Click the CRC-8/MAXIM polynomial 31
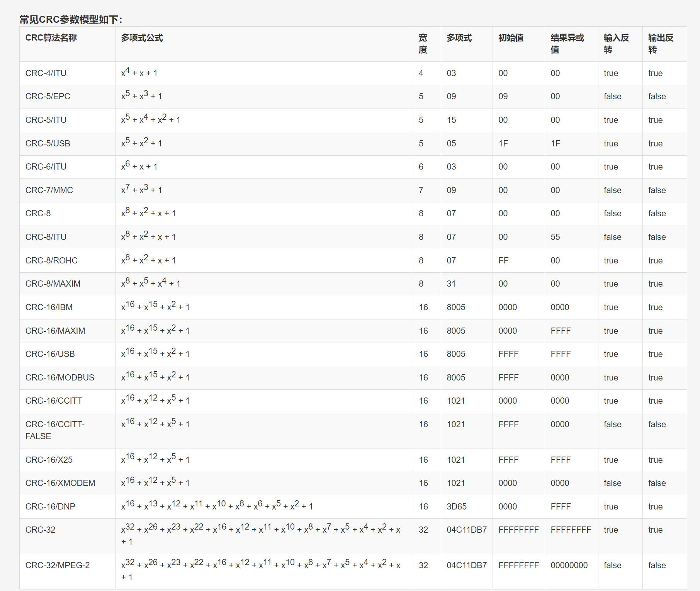Viewport: 700px width, 591px height. pyautogui.click(x=451, y=284)
